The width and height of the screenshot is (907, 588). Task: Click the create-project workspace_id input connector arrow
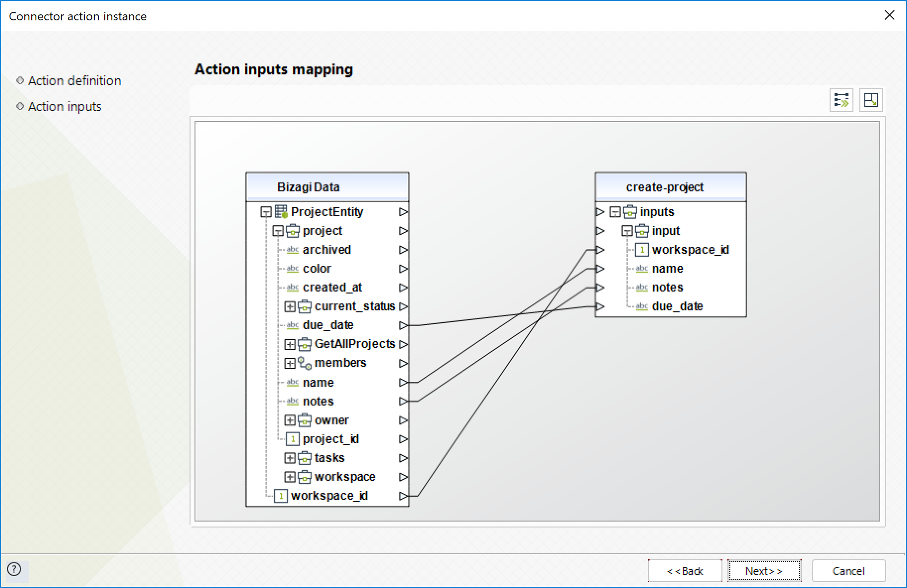pos(600,250)
